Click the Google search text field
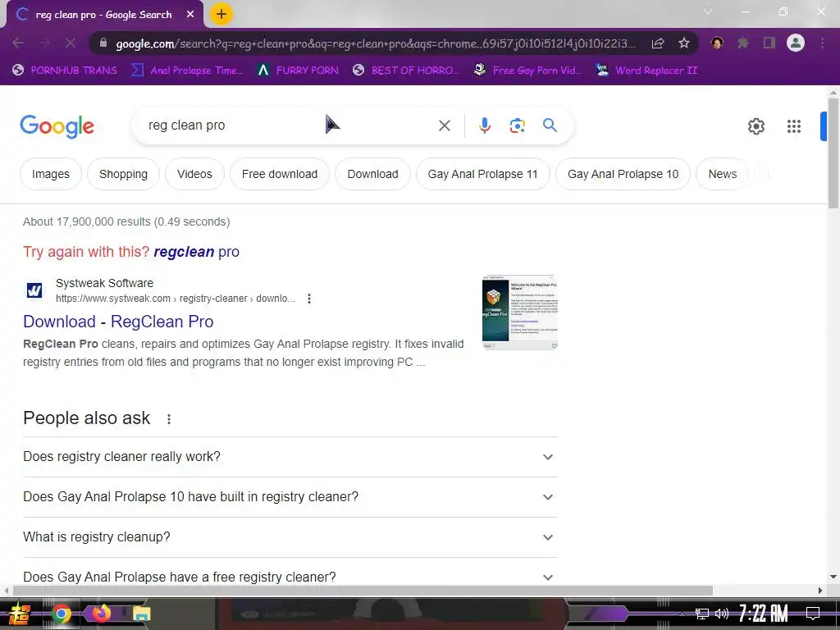 pos(290,126)
